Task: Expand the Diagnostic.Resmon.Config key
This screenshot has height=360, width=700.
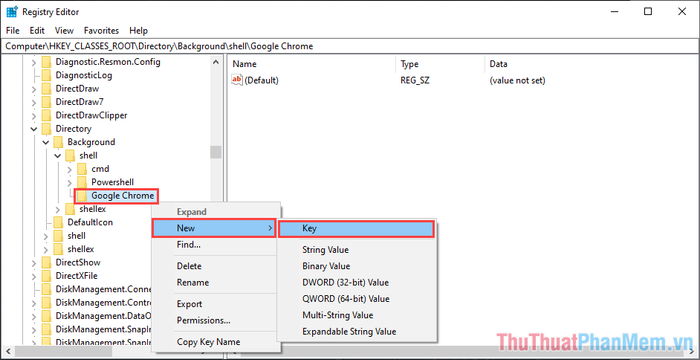Action: (x=34, y=62)
